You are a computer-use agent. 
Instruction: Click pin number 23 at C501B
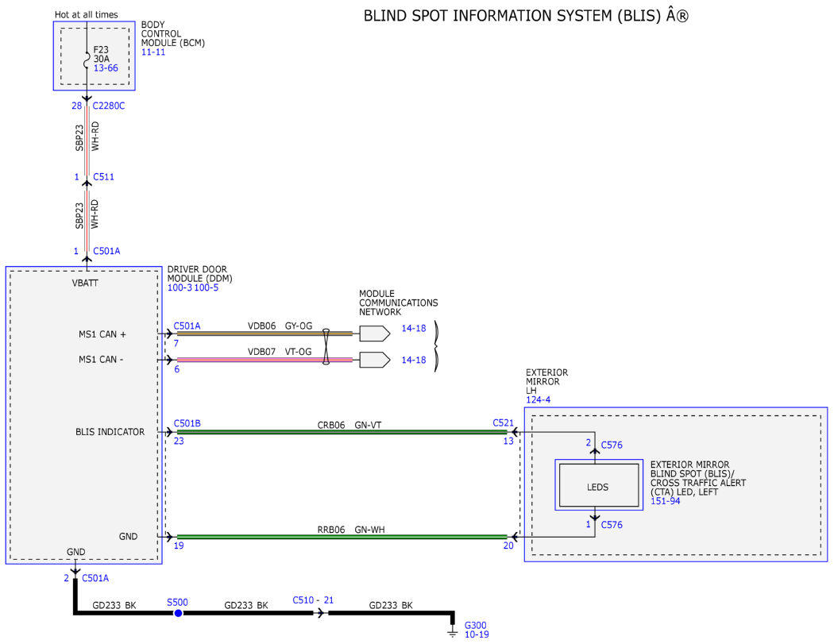[179, 441]
